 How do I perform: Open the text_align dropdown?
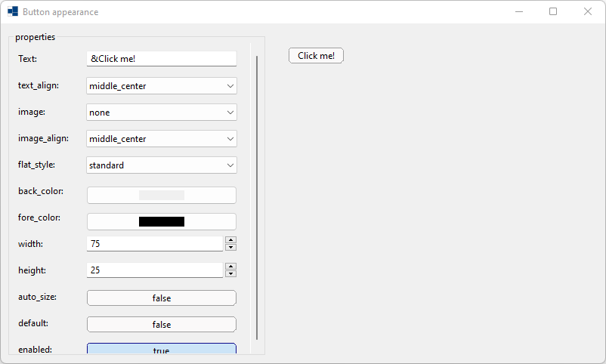(x=162, y=86)
